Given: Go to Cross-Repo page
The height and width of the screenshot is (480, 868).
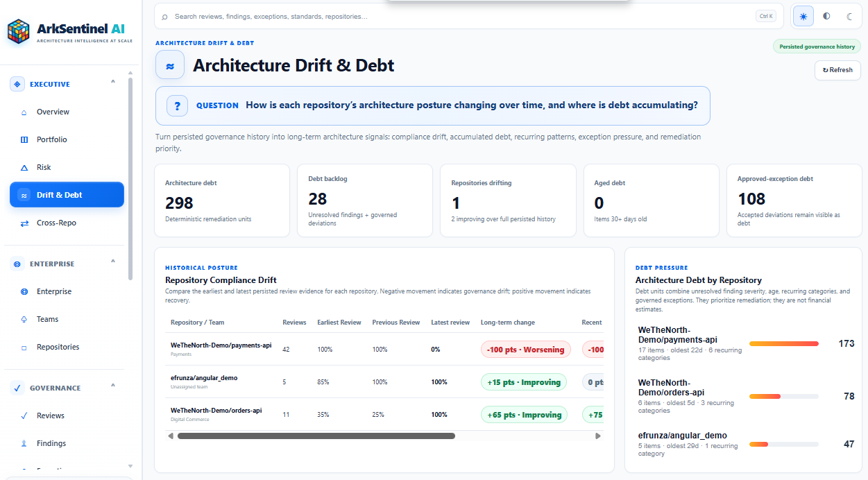Looking at the screenshot, I should pyautogui.click(x=67, y=223).
